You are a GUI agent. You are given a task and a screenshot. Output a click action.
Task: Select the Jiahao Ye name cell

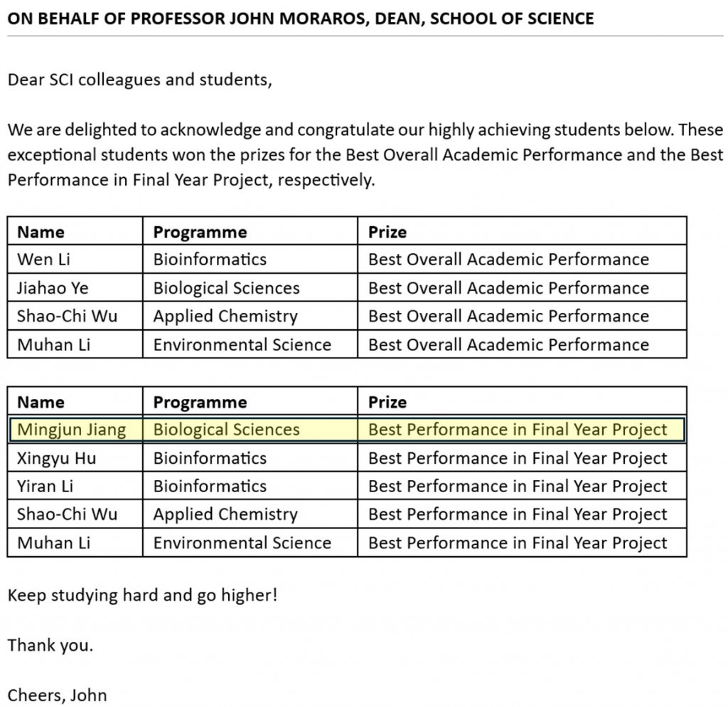[x=53, y=288]
